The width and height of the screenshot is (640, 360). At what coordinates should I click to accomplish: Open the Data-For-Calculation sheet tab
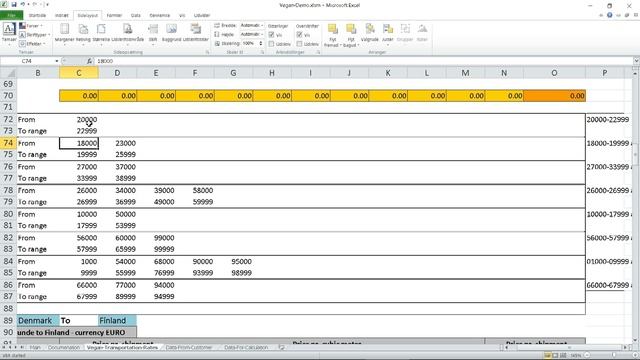[x=246, y=347]
